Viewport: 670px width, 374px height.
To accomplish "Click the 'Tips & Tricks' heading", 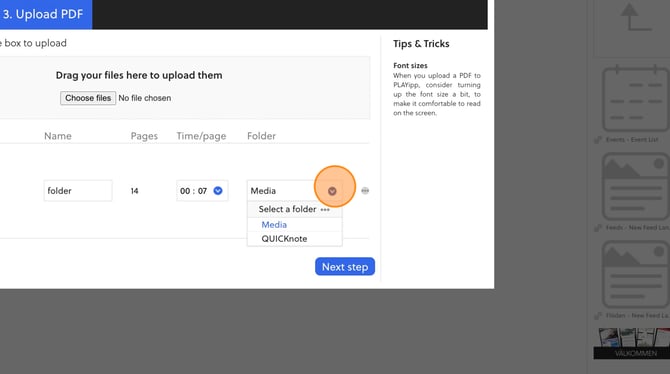I will (421, 44).
